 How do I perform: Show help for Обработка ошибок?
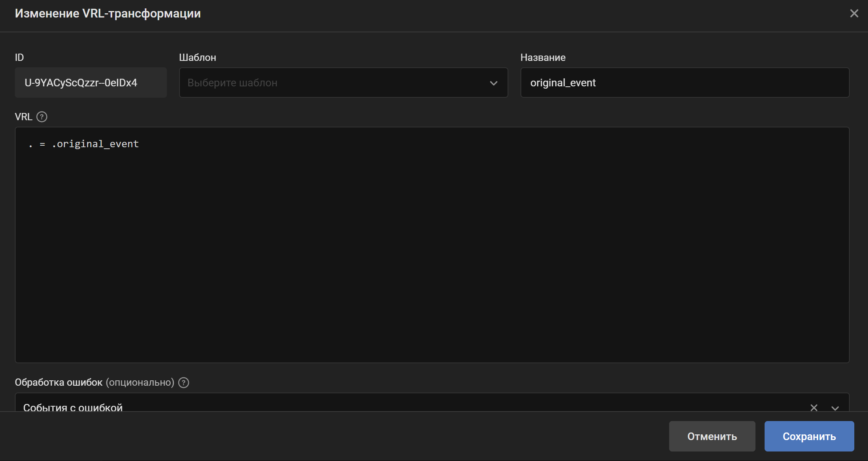184,382
